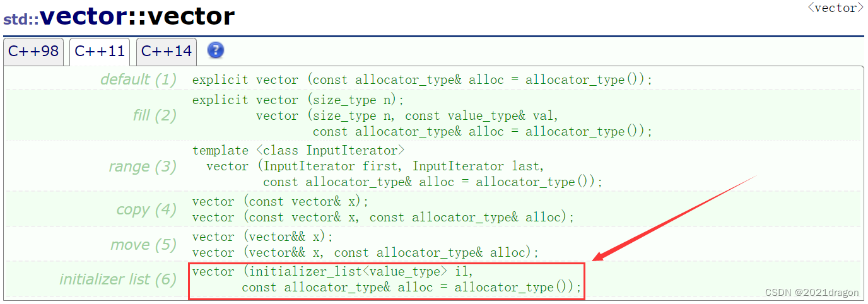Viewport: 868px width, 304px height.
Task: Open the C++14 tab
Action: pos(167,52)
